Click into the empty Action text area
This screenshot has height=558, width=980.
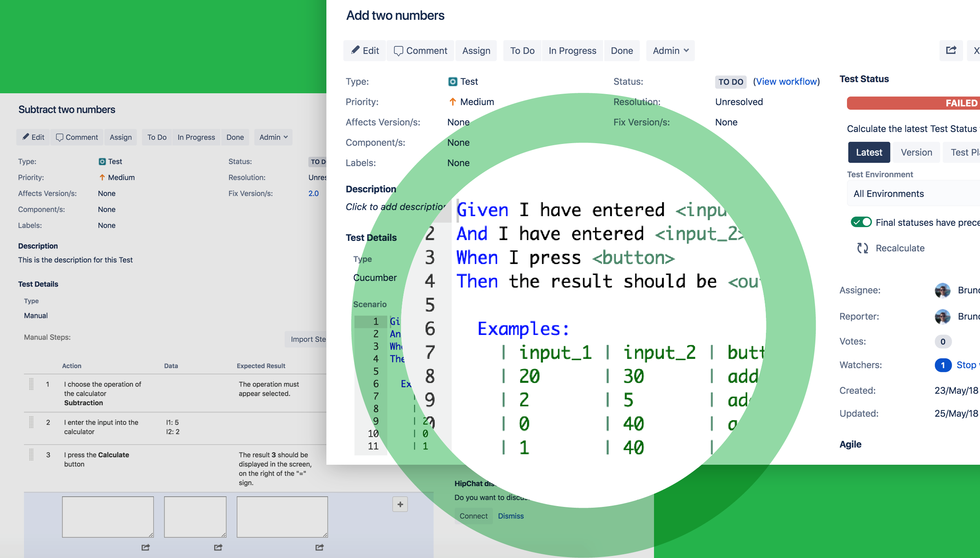pos(107,517)
